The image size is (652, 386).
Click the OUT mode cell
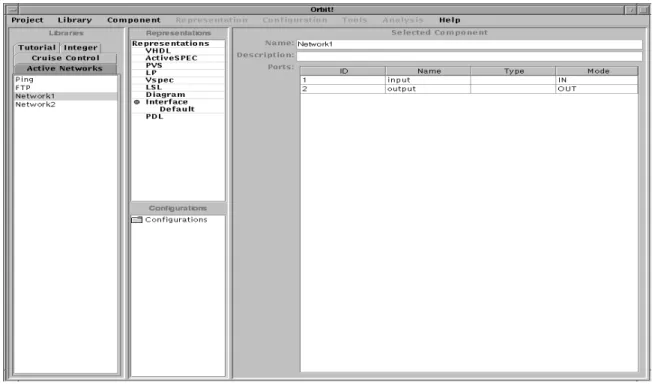[597, 89]
